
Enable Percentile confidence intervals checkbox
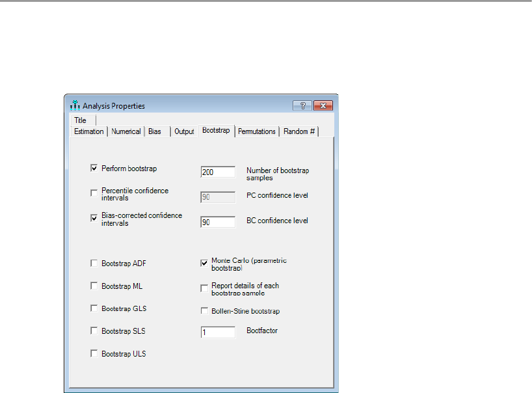pos(94,193)
